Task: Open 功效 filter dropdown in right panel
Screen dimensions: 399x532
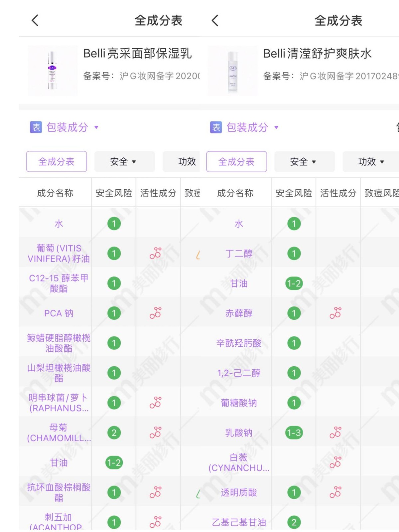Action: tap(371, 162)
